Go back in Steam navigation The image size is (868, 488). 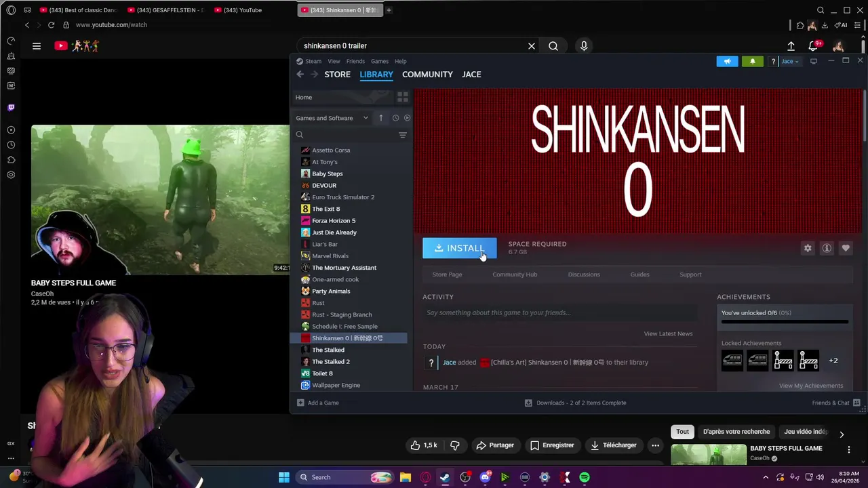pos(300,75)
